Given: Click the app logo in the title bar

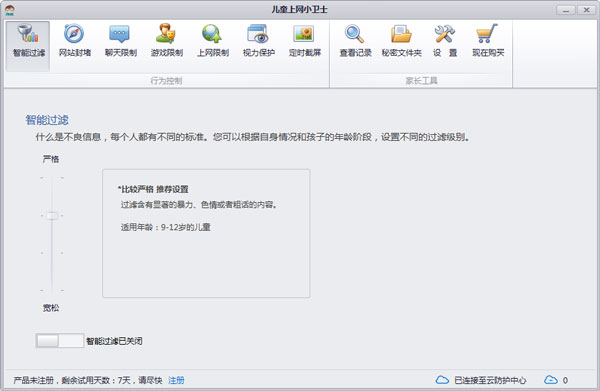Looking at the screenshot, I should point(10,10).
